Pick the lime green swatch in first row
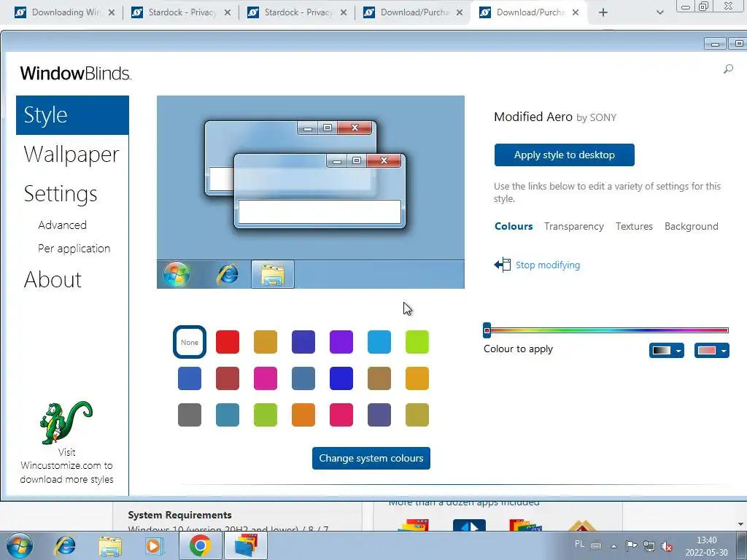Screen dimensions: 747x560 (417, 342)
